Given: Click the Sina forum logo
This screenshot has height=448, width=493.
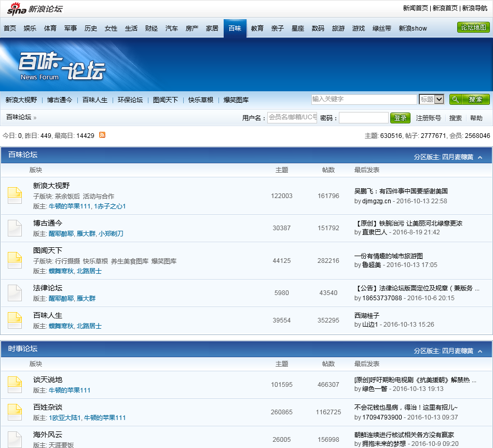Looking at the screenshot, I should (35, 9).
